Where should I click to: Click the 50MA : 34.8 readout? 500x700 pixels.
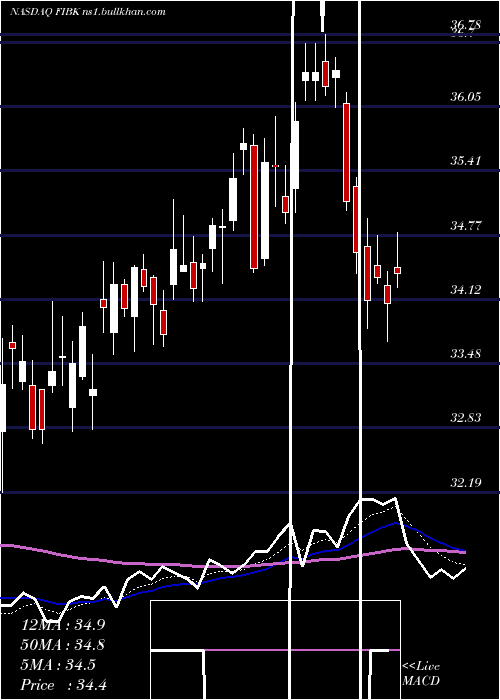(63, 645)
